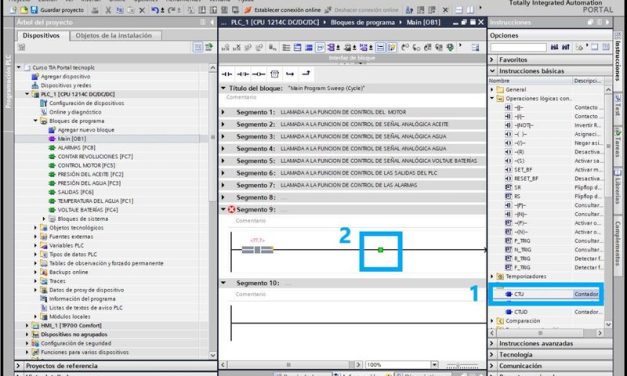
Task: Collapse the Bloques de programa folder
Action: (36, 121)
